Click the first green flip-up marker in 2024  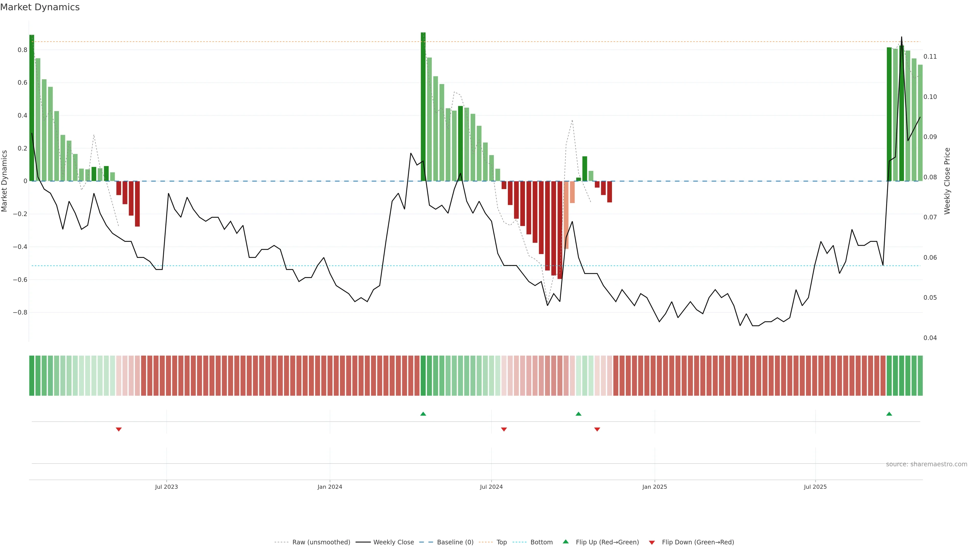pos(423,414)
